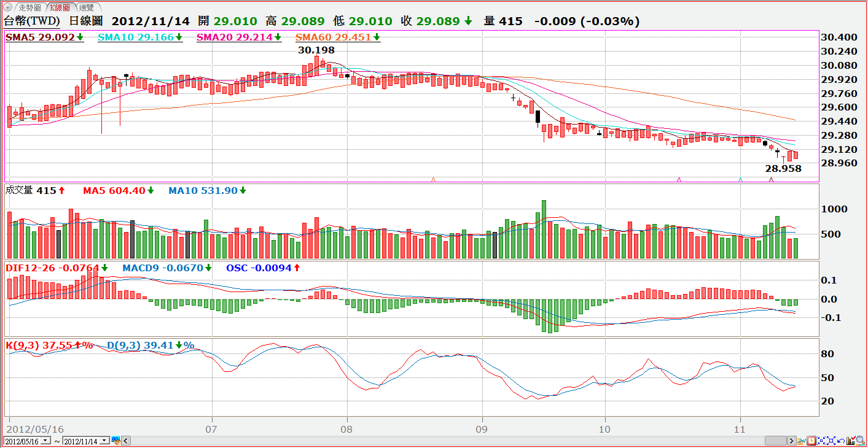Click the magnifying glass search icon
868x448 pixels.
[861, 441]
